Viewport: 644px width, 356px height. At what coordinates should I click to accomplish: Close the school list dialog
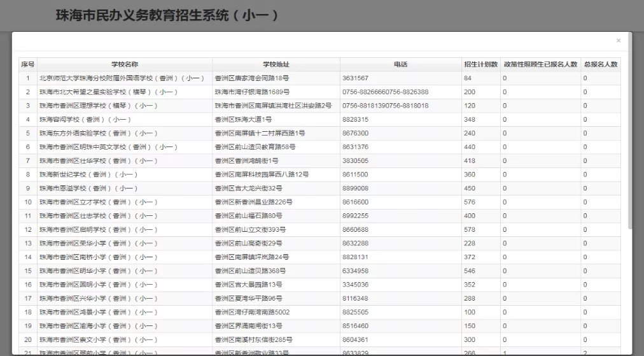618,40
